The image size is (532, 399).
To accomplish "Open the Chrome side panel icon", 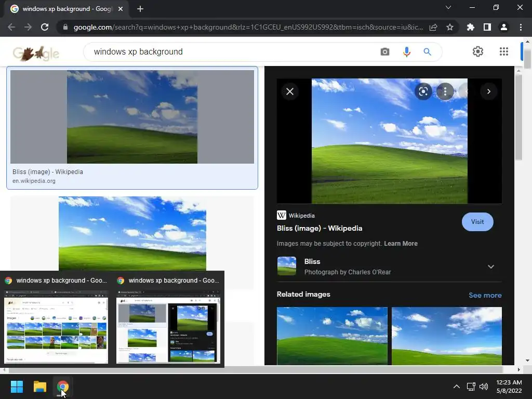I will 487,27.
